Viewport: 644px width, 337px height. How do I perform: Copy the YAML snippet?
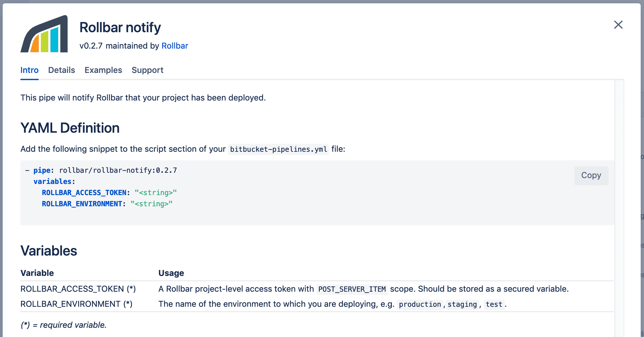591,175
